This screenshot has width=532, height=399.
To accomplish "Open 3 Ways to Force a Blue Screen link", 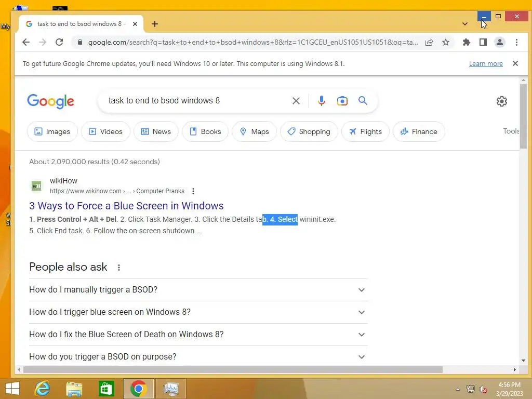I will (126, 206).
